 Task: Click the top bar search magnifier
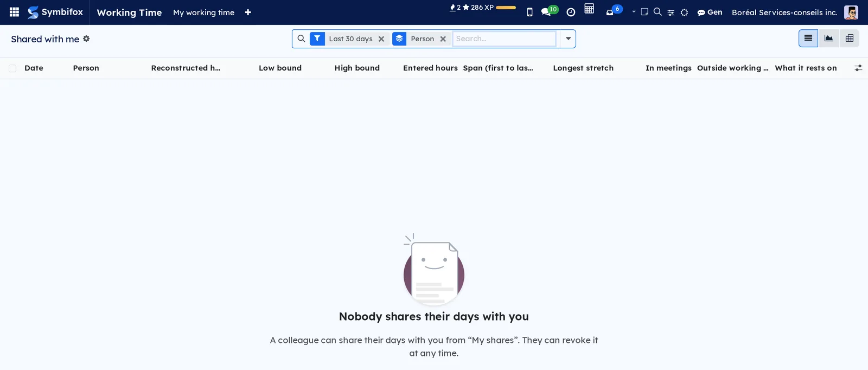pos(658,12)
